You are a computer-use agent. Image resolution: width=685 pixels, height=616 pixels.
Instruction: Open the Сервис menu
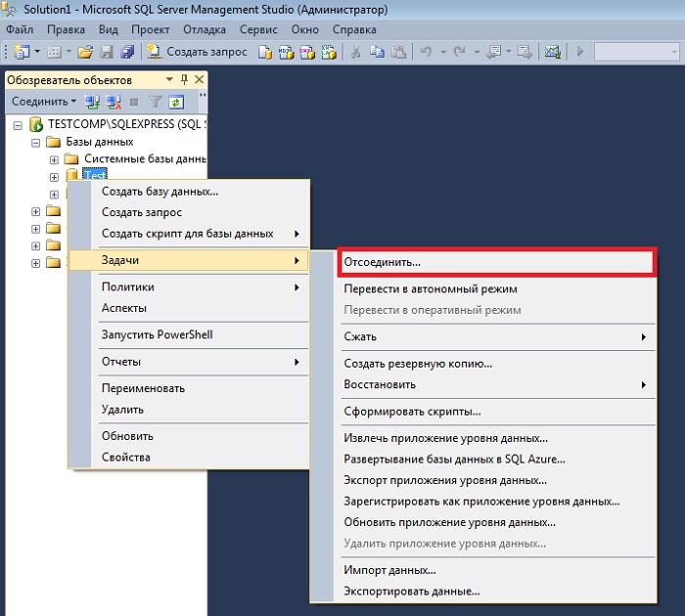click(258, 29)
